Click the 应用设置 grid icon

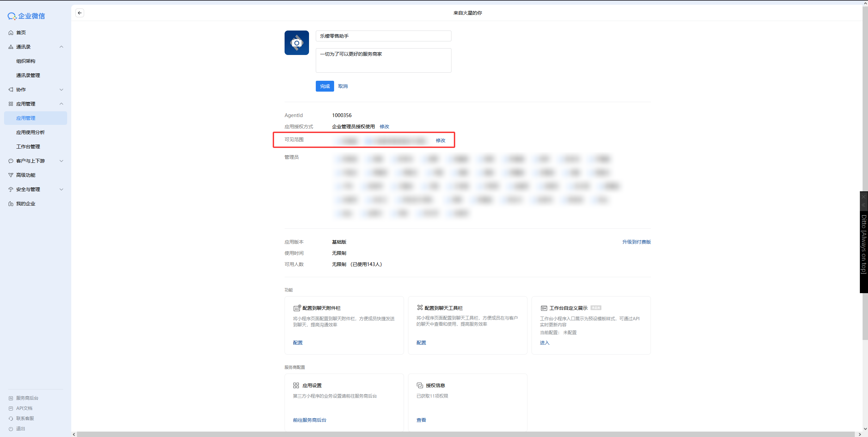tap(296, 385)
